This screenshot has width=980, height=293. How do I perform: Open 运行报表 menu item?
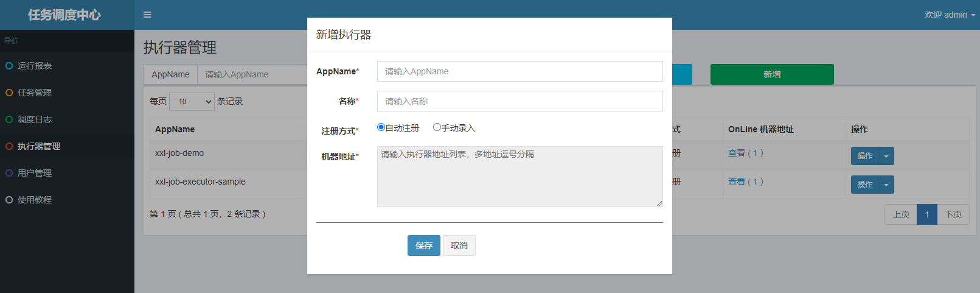pos(67,66)
